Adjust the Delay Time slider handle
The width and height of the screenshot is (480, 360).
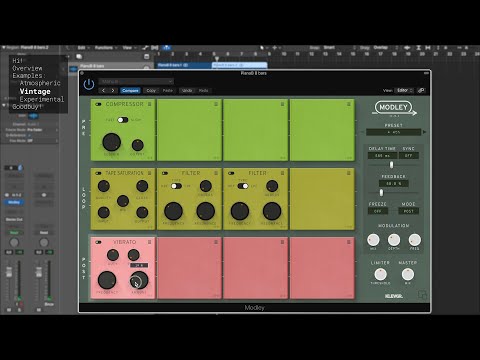(391, 164)
